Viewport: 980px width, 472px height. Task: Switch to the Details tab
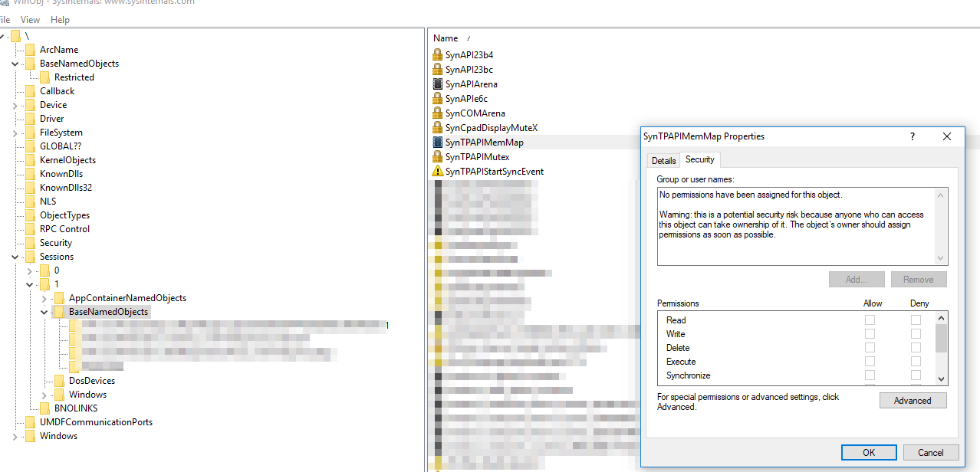[663, 161]
